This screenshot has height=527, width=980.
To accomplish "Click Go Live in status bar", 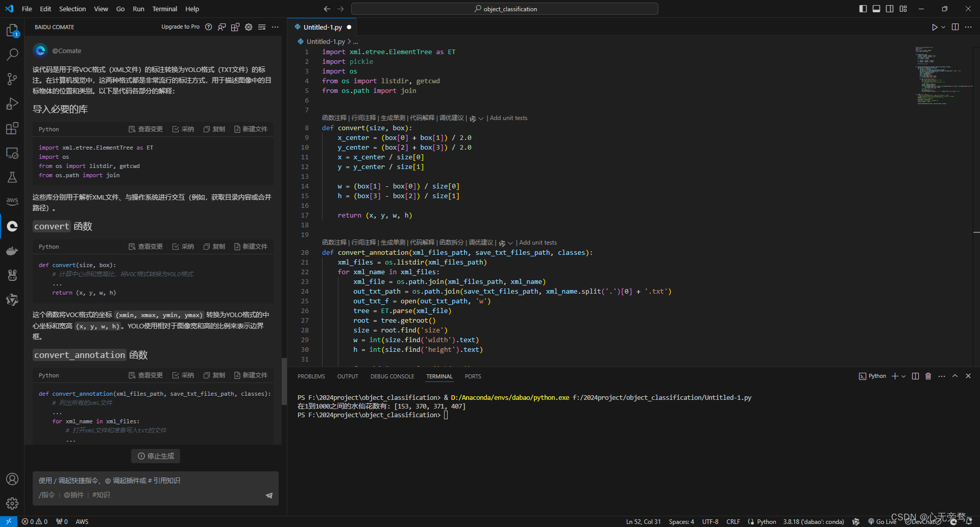I will tap(882, 522).
